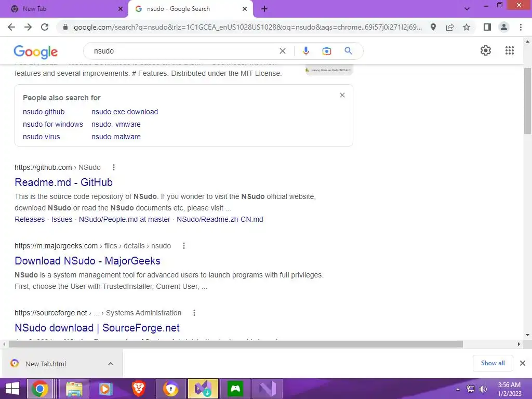Open Google apps grid
This screenshot has width=532, height=399.
[510, 50]
